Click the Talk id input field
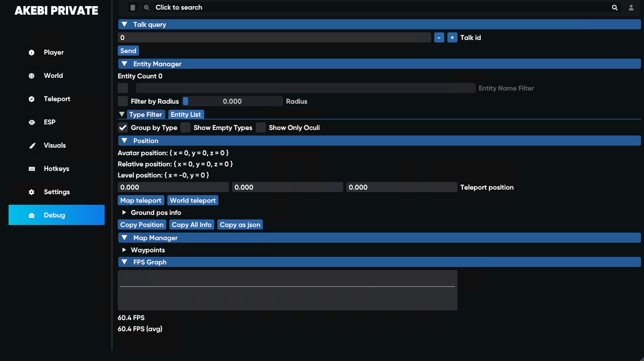The image size is (644, 361). (274, 37)
